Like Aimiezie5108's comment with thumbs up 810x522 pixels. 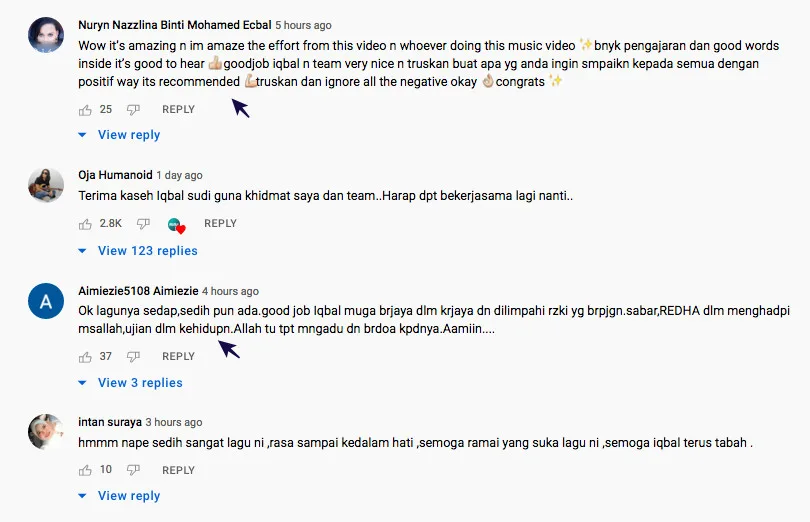[85, 357]
